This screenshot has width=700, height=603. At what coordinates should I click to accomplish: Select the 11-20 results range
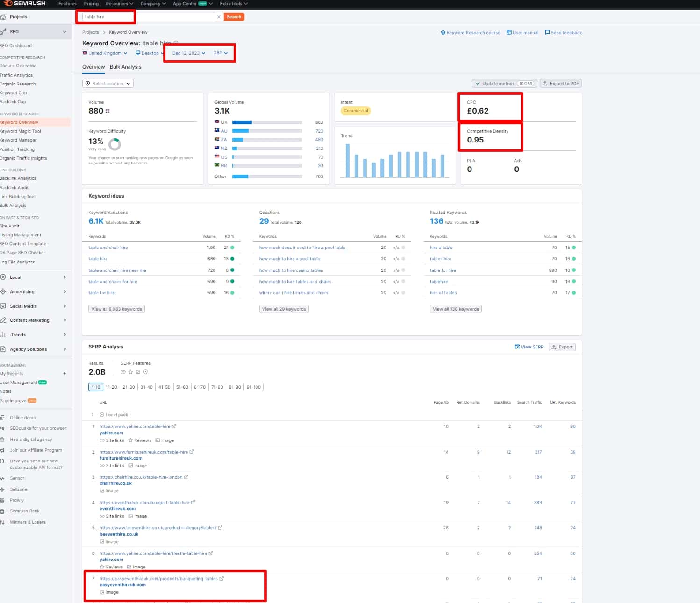(111, 387)
